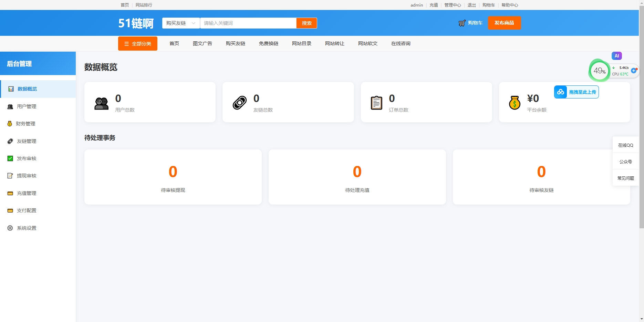This screenshot has width=644, height=322.
Task: Click the 系统设置 gear icon in sidebar
Action: 10,228
